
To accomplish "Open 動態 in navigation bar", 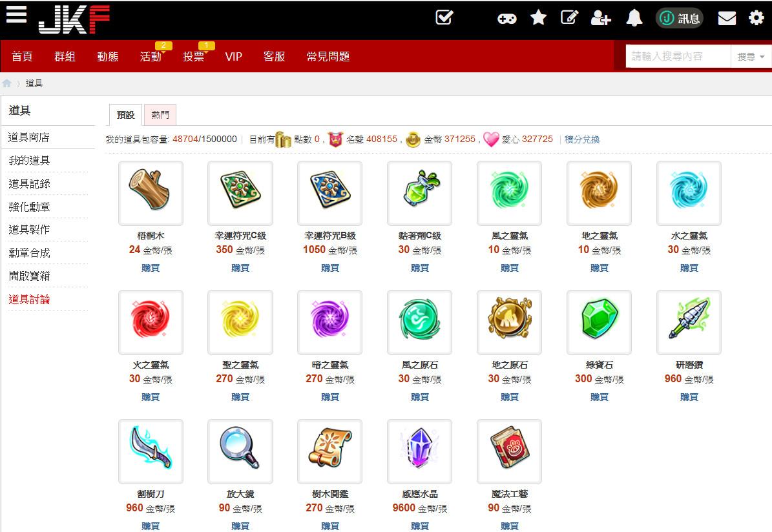I will pyautogui.click(x=108, y=57).
